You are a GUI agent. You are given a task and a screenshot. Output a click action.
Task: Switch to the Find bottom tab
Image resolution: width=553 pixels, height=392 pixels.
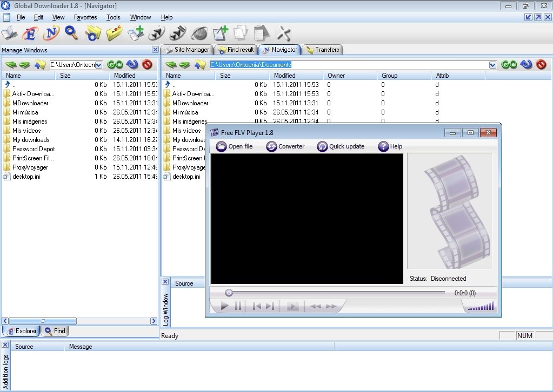(x=55, y=331)
